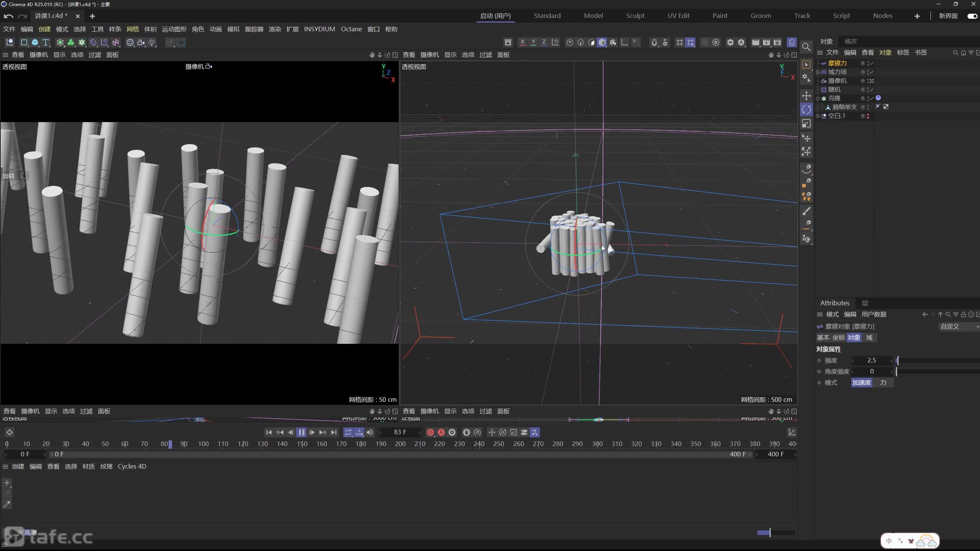Click the magnifier search icon above tool palette
The image size is (980, 551).
click(806, 47)
